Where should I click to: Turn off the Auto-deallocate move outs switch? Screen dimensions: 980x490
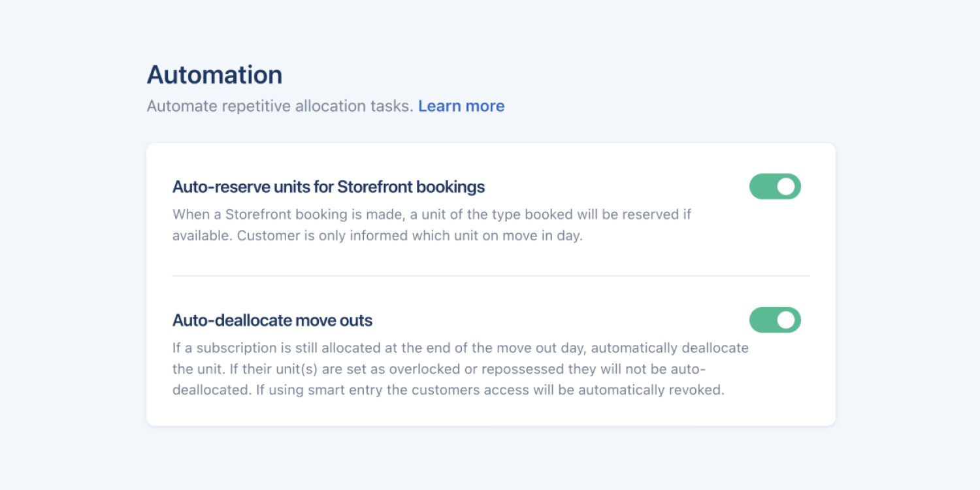tap(775, 320)
